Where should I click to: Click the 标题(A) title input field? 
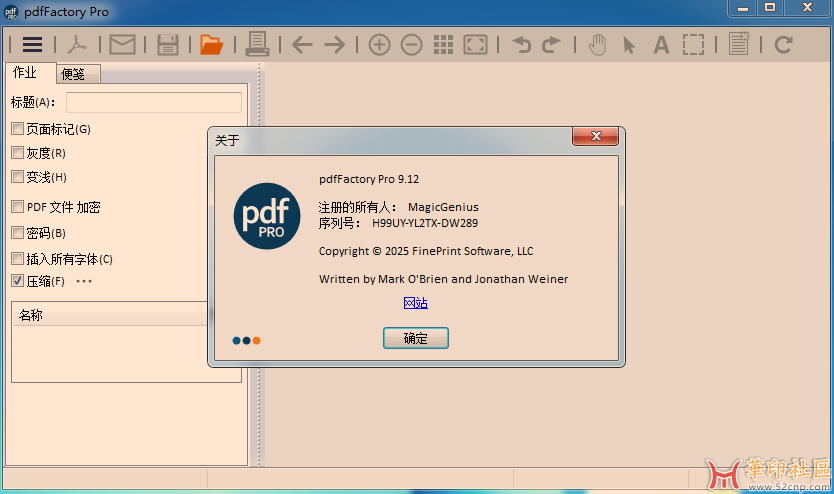pyautogui.click(x=154, y=102)
